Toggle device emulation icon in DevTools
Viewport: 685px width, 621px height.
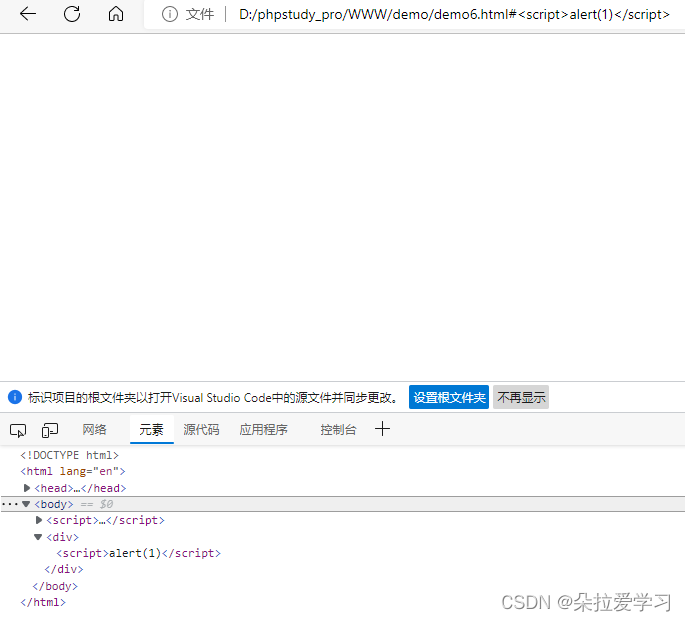pyautogui.click(x=50, y=430)
